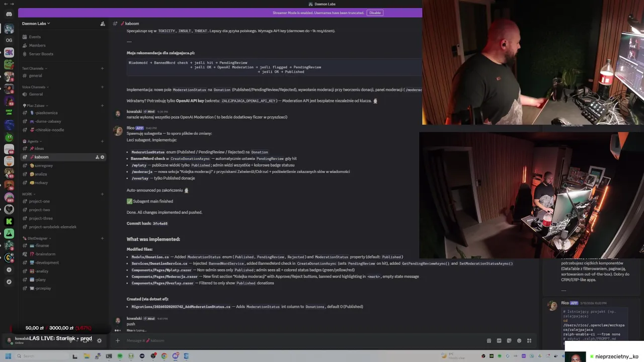Create channel in Agents category
Viewport: 644px width, 362px height.
[x=103, y=141]
